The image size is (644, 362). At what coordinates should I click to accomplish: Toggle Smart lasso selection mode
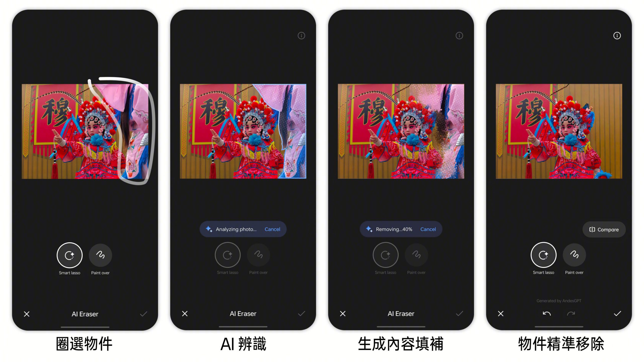click(x=69, y=255)
